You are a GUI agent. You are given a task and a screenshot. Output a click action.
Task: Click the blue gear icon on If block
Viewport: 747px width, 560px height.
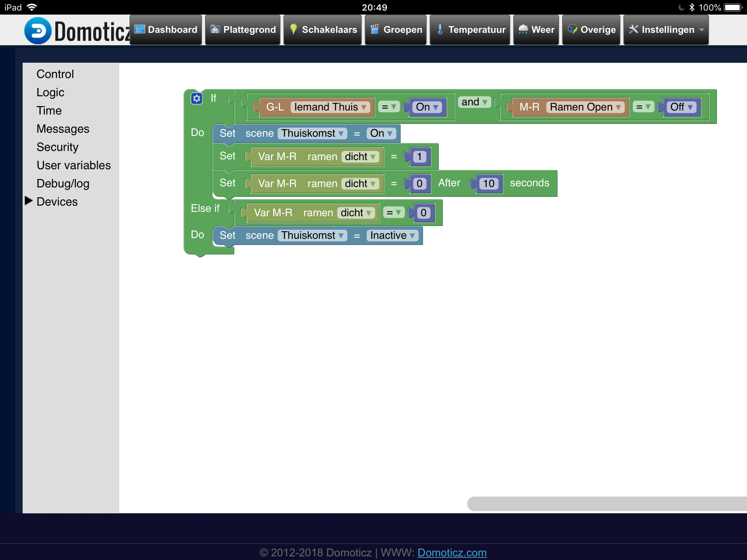tap(197, 98)
